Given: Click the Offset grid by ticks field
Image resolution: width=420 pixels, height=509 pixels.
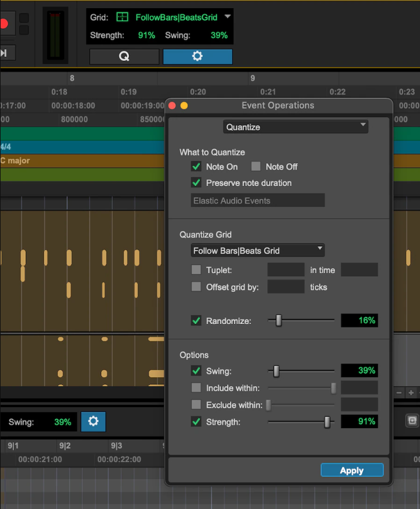Looking at the screenshot, I should (285, 287).
